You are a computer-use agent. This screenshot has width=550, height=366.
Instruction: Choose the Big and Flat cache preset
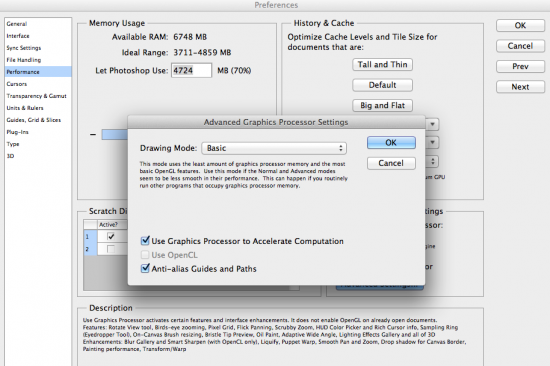(x=382, y=105)
